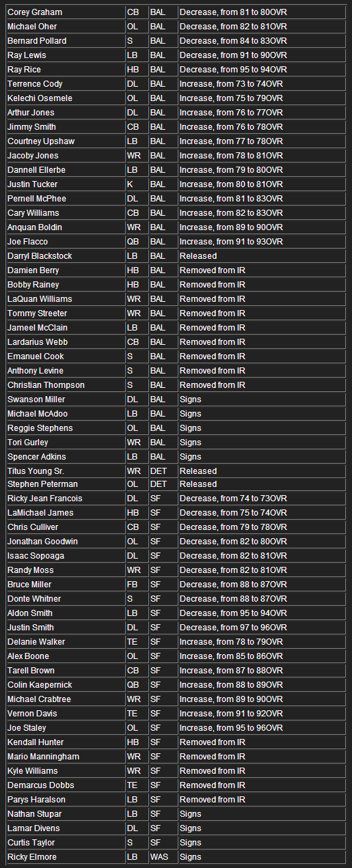Select Justin Tucker's K position cell

[x=136, y=184]
